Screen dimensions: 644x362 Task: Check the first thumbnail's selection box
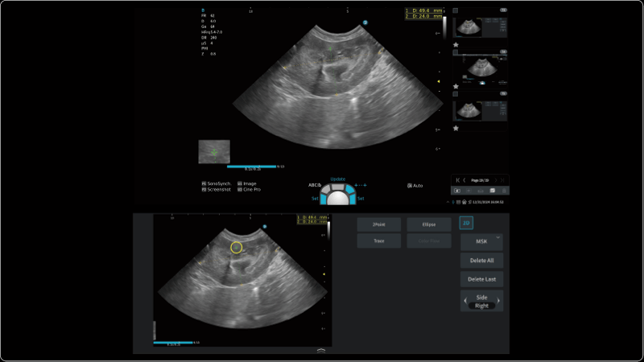[x=456, y=11]
